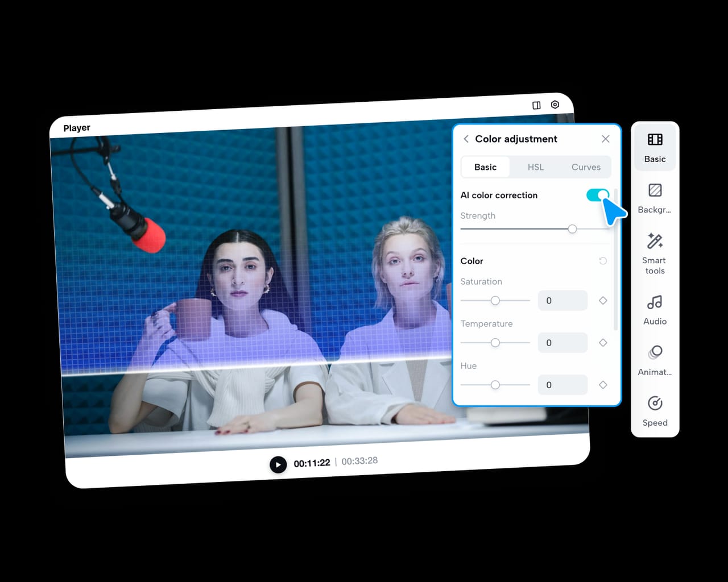Click the Saturation value input field
Viewport: 728px width, 582px height.
click(x=562, y=301)
